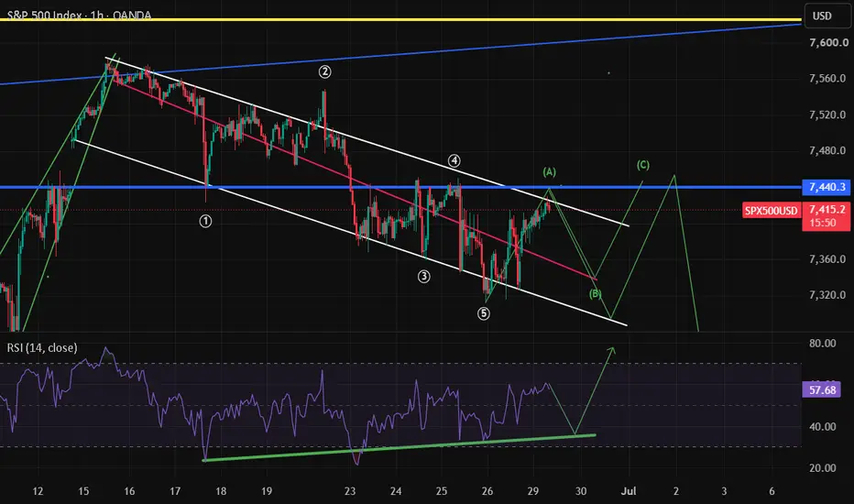
Task: Select the circled wave 3 marker
Action: (423, 276)
